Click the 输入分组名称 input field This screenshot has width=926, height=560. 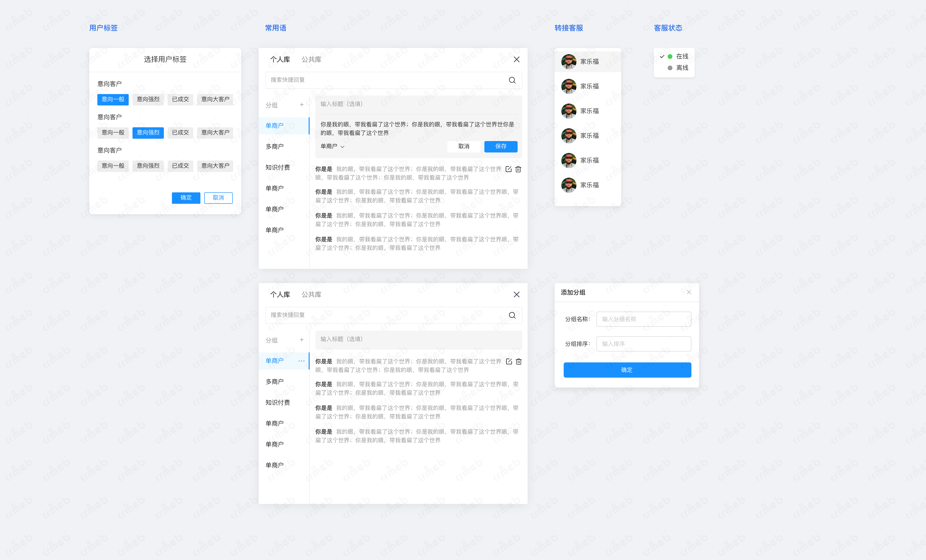(643, 319)
